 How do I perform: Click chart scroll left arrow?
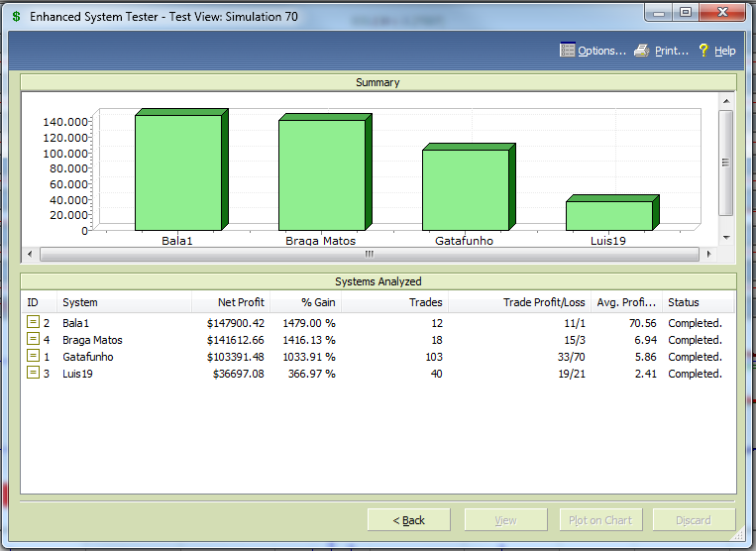(x=31, y=254)
